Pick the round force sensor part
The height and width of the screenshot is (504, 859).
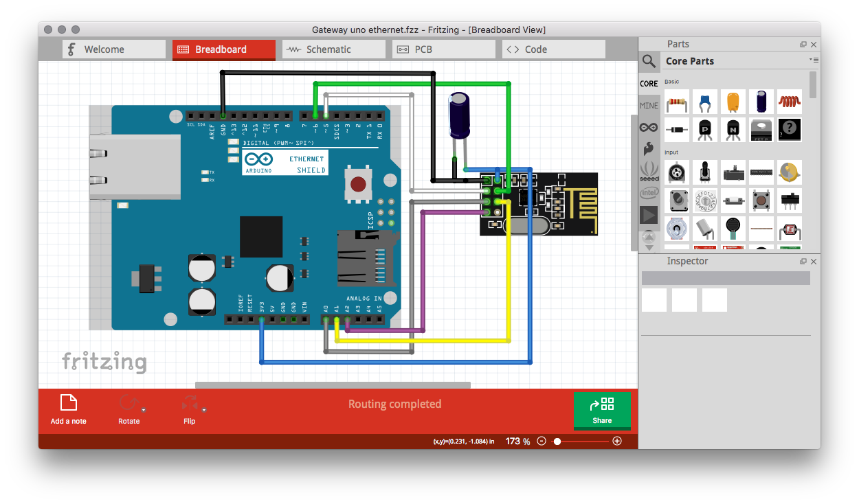point(733,229)
